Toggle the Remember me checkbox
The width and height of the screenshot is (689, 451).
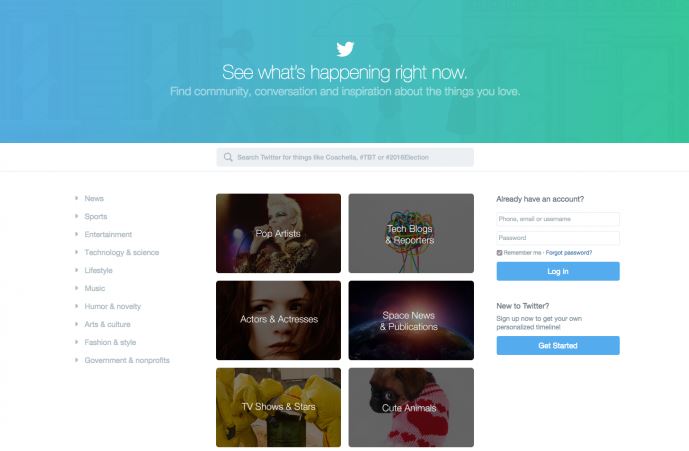499,253
